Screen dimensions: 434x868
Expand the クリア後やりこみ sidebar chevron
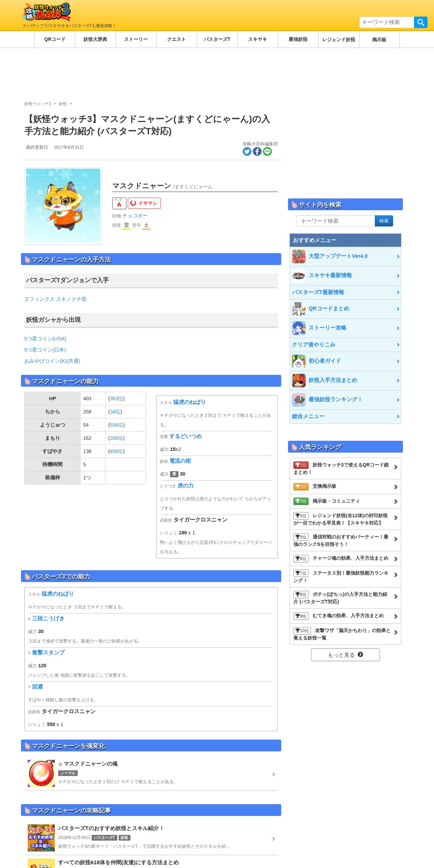click(x=398, y=345)
